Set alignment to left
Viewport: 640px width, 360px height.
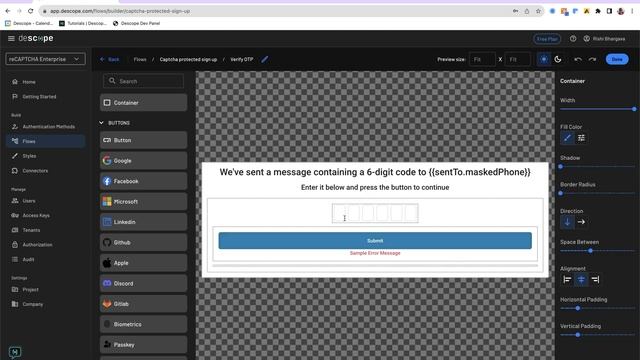(567, 280)
